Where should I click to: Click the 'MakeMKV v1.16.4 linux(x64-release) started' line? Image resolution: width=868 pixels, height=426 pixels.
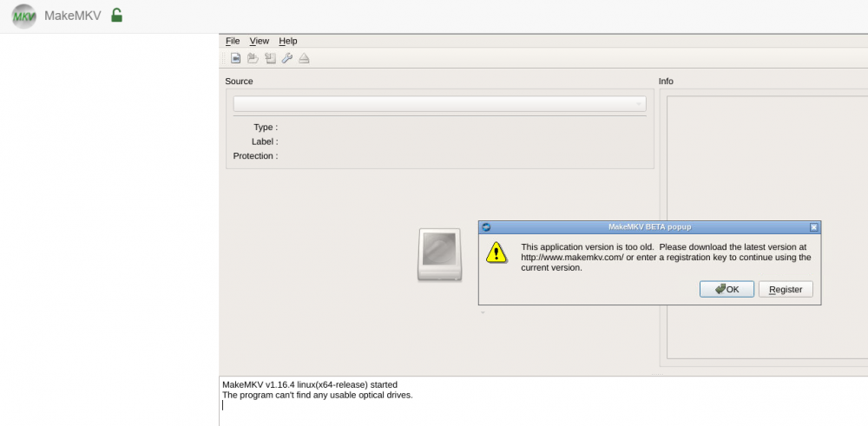click(x=310, y=384)
